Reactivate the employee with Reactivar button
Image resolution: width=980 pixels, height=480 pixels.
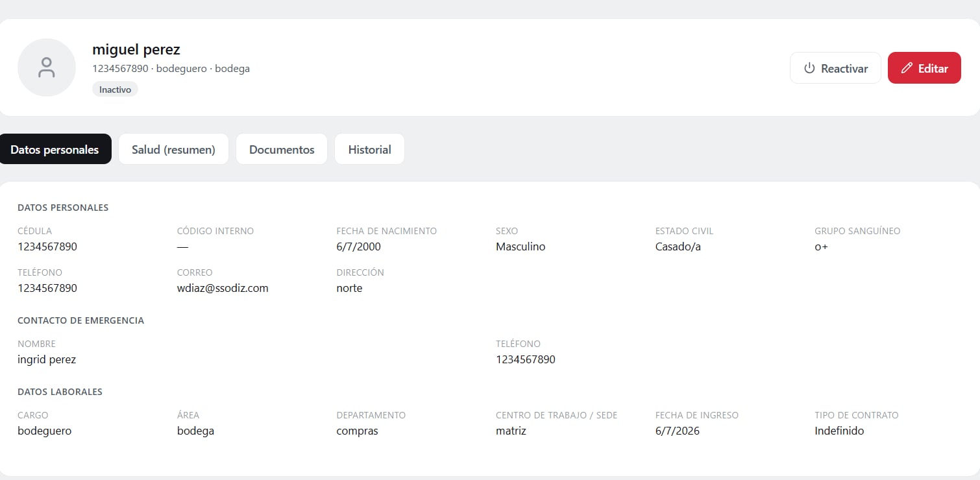[835, 68]
